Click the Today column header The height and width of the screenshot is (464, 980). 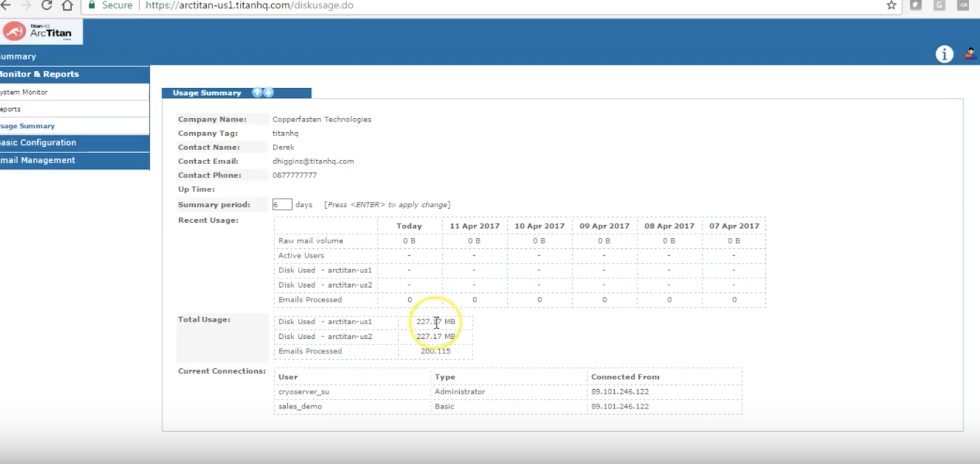pos(409,226)
